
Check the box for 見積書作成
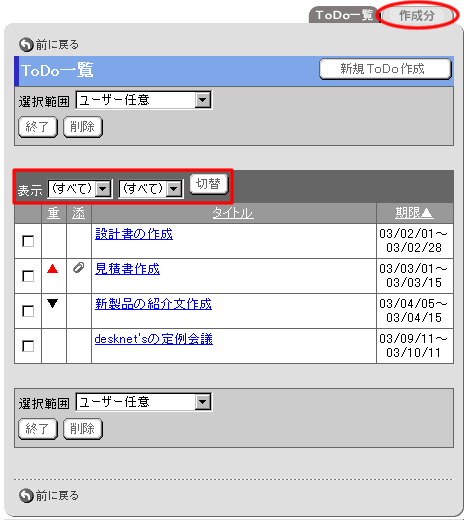tap(28, 276)
